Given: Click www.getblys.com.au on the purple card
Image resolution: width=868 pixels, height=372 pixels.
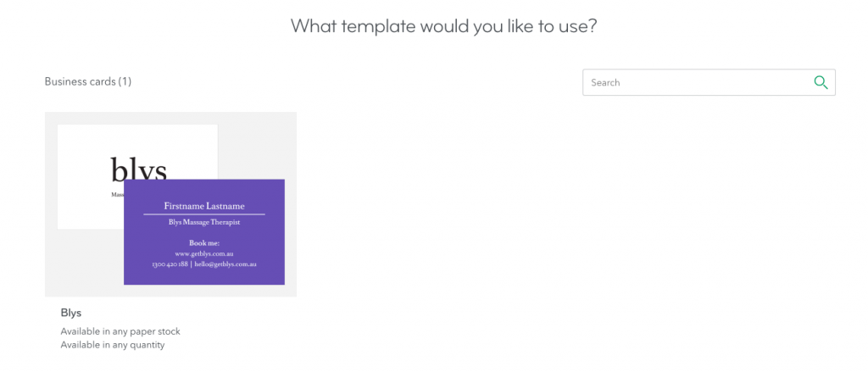Looking at the screenshot, I should click(x=204, y=253).
